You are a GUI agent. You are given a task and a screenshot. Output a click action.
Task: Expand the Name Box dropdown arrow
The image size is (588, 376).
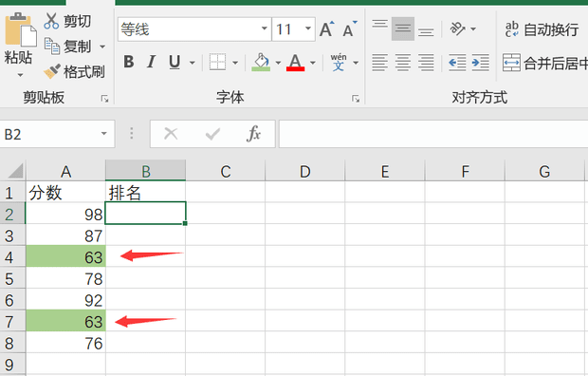(x=104, y=133)
